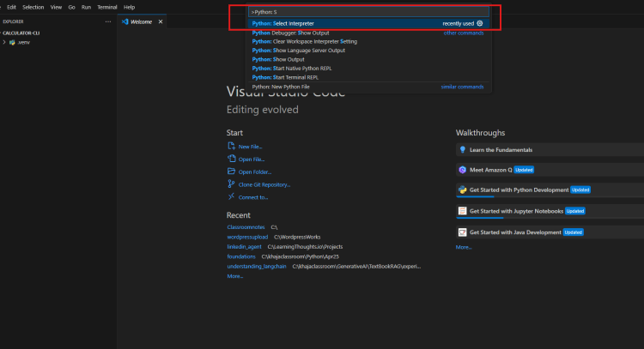Open the New File icon under Start
This screenshot has height=349, width=644.
231,146
